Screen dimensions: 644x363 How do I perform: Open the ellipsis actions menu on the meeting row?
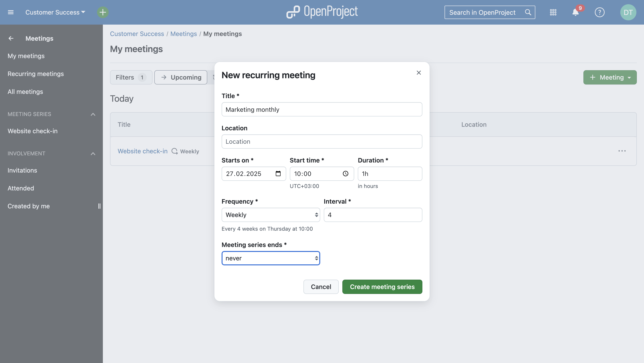622,151
